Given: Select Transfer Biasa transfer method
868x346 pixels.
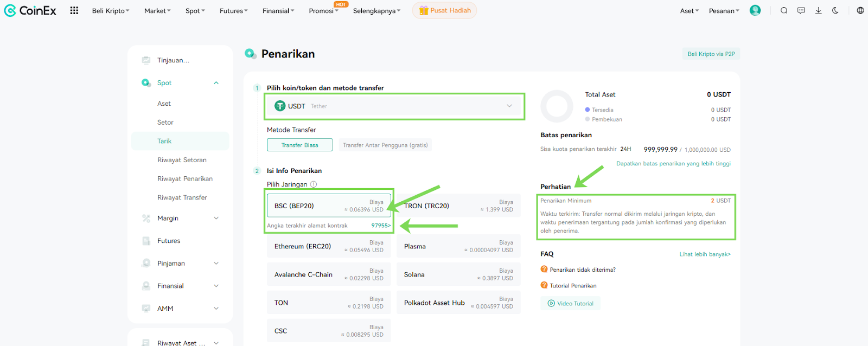Looking at the screenshot, I should [299, 145].
